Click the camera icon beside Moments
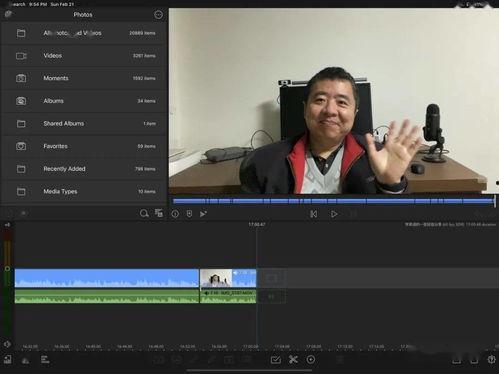 pyautogui.click(x=21, y=78)
